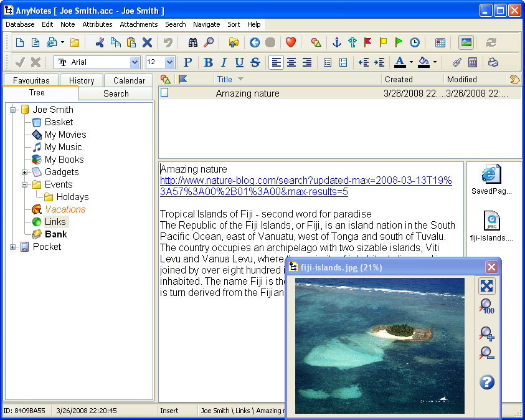Click the binoculars Find icon in toolbar
Viewport: 525px width, 420px height.
(192, 42)
